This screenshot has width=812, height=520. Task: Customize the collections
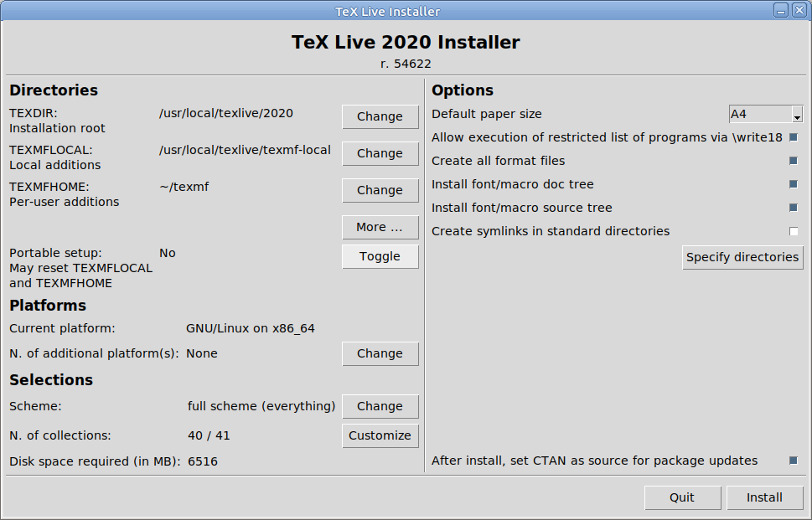point(380,435)
